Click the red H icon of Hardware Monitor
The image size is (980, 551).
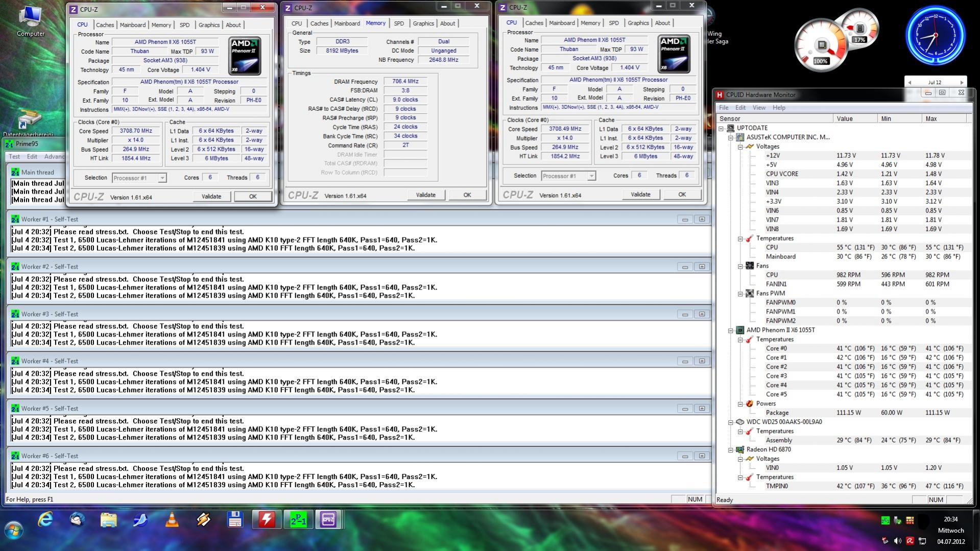click(720, 94)
